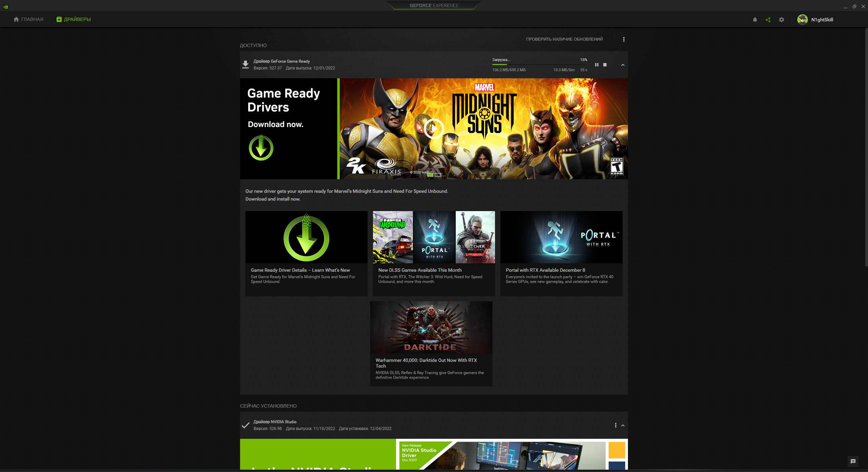The width and height of the screenshot is (868, 472).
Task: Open Portal with RTX card thumbnail
Action: point(561,237)
